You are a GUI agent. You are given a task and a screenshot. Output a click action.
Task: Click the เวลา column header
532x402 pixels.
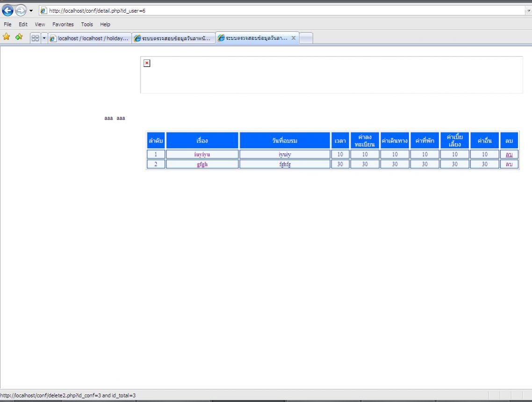coord(340,140)
